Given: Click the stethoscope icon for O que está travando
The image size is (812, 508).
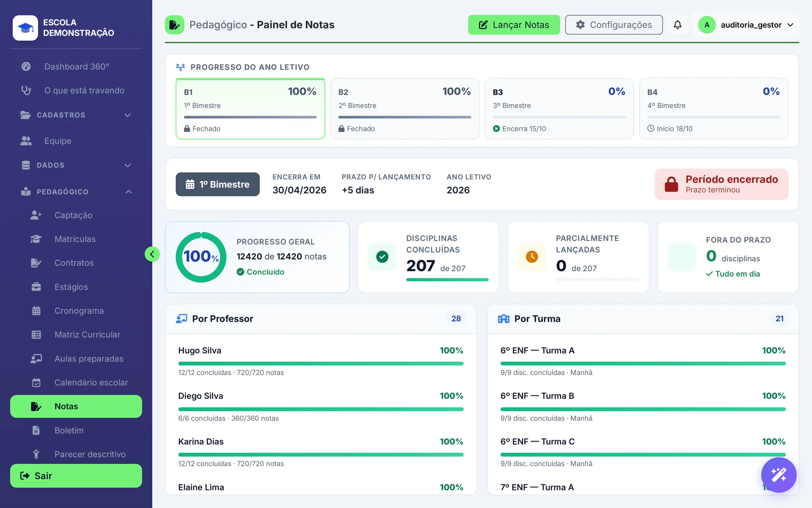Looking at the screenshot, I should 26,90.
